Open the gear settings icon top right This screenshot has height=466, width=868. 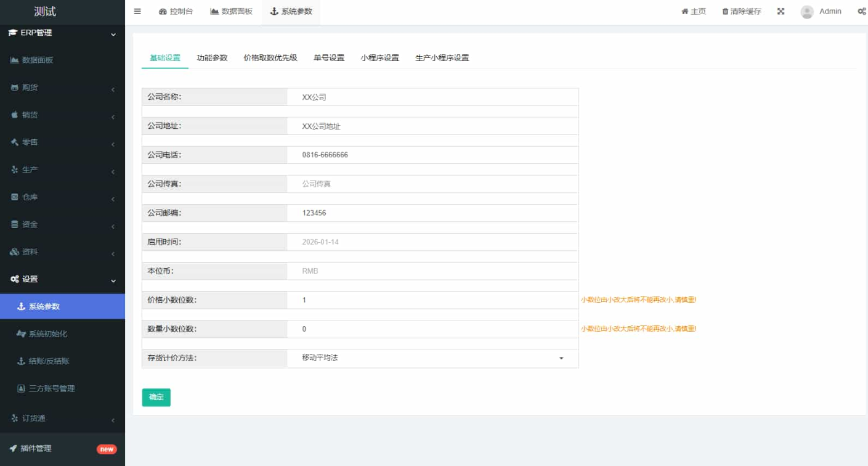(x=862, y=11)
